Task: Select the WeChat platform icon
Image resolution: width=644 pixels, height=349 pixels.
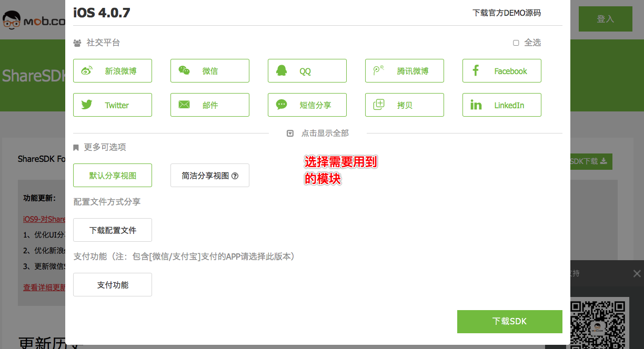Action: point(184,71)
